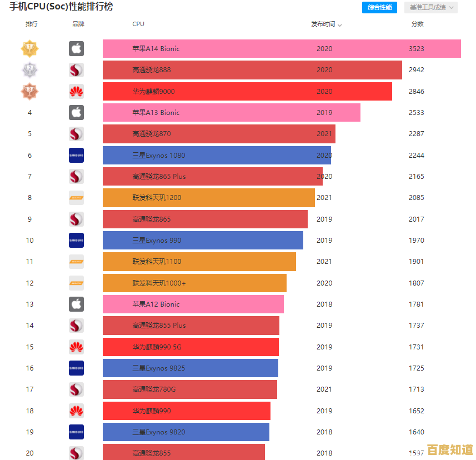Click the bronze third-place medal icon
The width and height of the screenshot is (476, 460).
tap(29, 92)
